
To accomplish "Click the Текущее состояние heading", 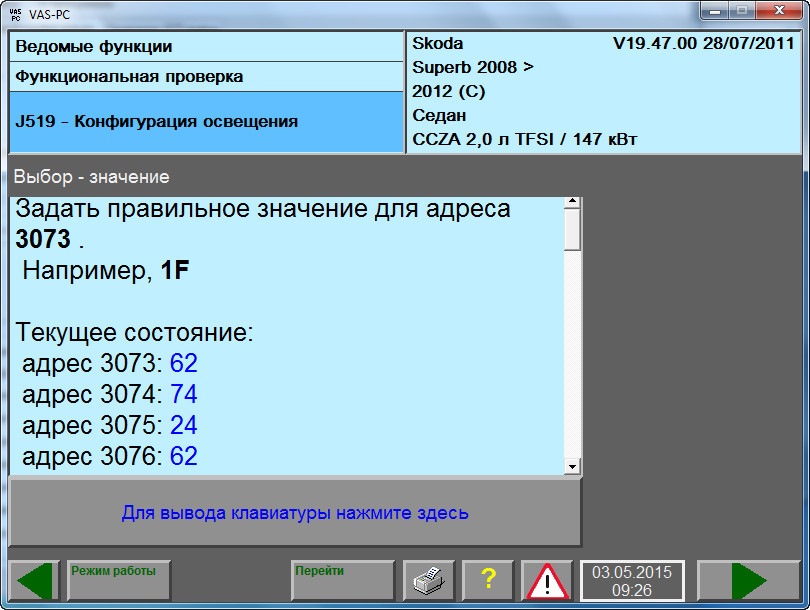I will (x=134, y=332).
